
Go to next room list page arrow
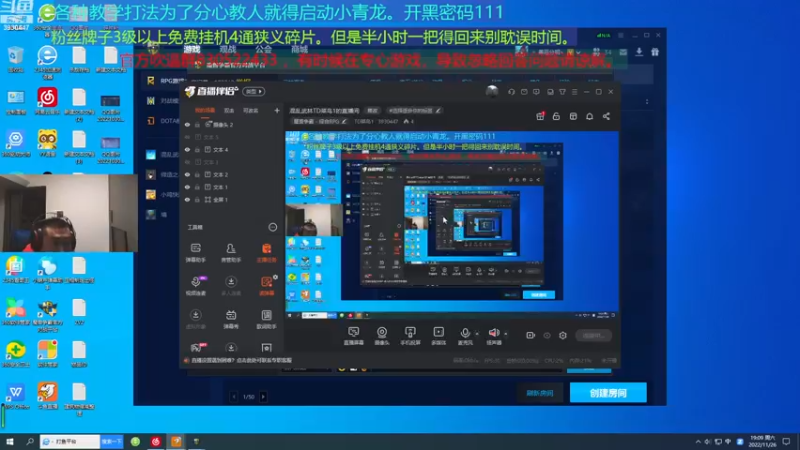click(263, 396)
